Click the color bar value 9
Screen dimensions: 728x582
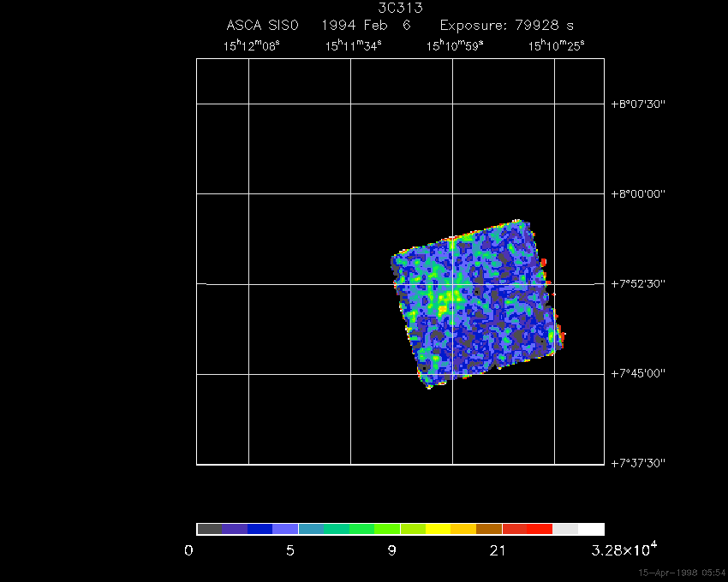click(x=392, y=551)
